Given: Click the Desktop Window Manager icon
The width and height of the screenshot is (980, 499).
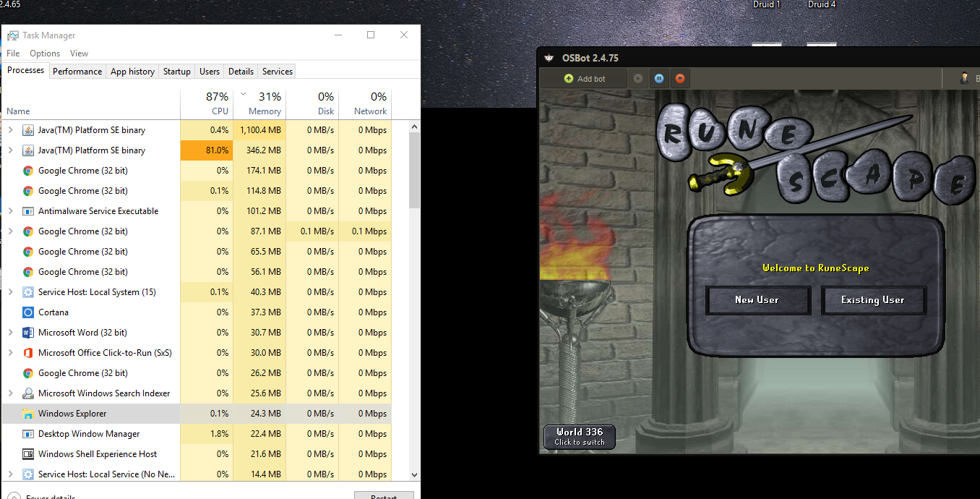Looking at the screenshot, I should (x=28, y=434).
